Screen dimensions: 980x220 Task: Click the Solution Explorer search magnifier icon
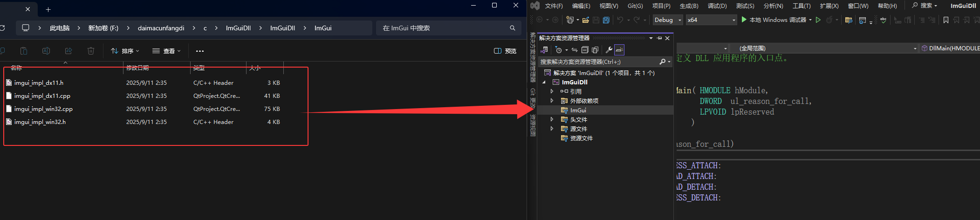663,62
